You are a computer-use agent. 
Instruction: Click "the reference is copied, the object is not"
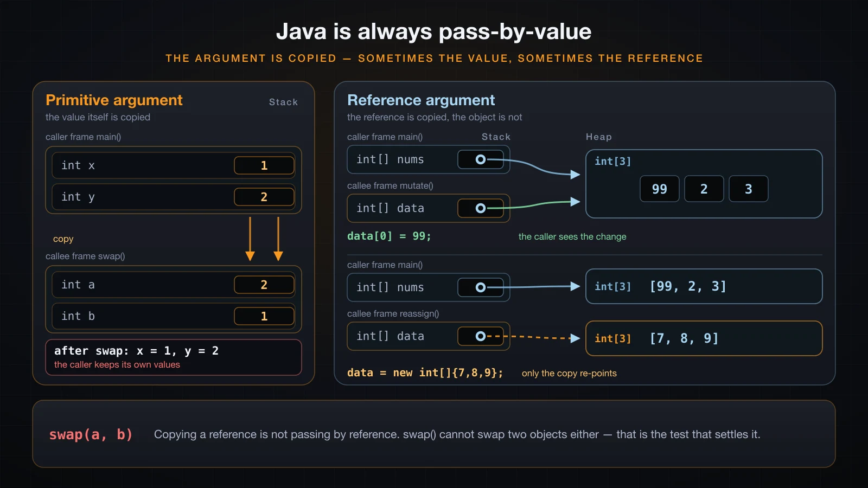pos(435,117)
